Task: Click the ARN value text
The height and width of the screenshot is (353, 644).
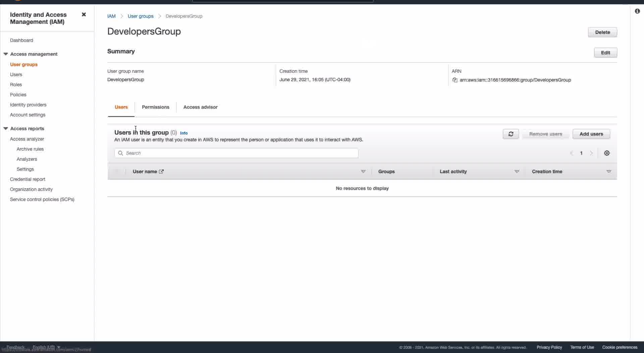Action: 515,80
